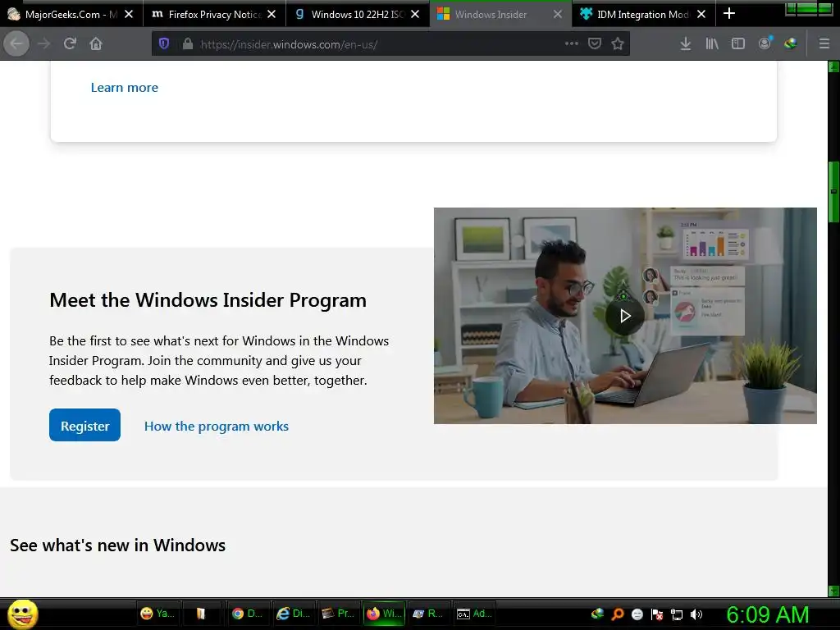Play the Windows Insider Program video

[x=625, y=316]
